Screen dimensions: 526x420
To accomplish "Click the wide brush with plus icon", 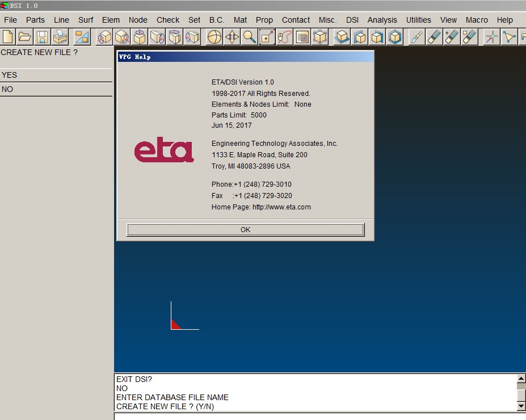I will coord(452,37).
